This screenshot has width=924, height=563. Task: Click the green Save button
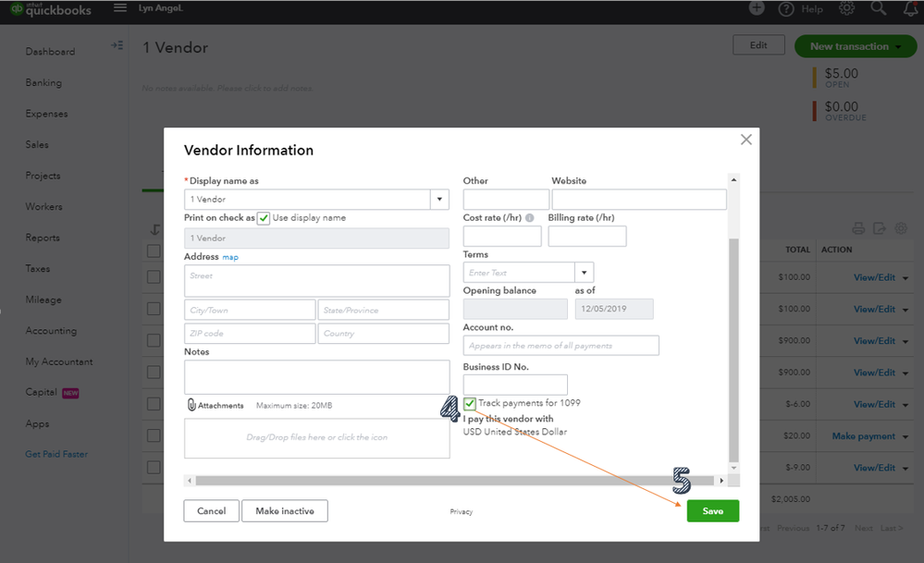(712, 510)
